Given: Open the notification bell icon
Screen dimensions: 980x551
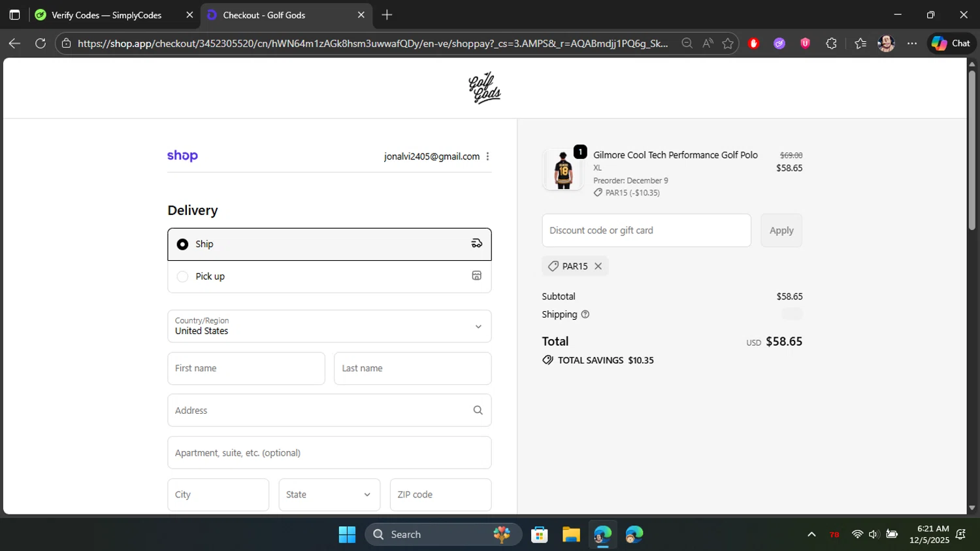Looking at the screenshot, I should (x=960, y=535).
